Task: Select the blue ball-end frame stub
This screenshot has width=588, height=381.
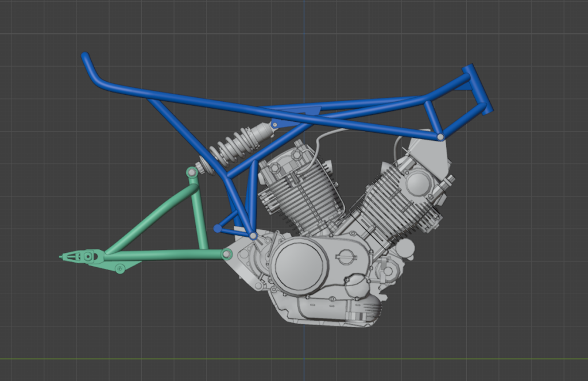Action: pyautogui.click(x=218, y=228)
